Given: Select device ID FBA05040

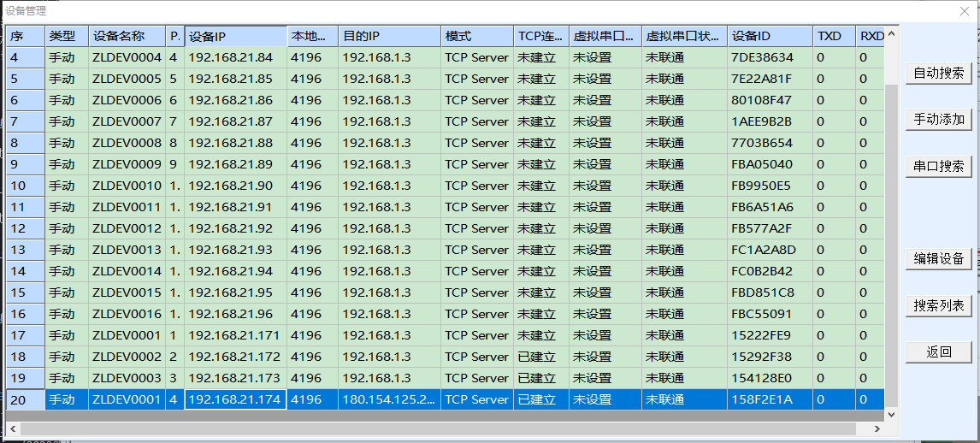Looking at the screenshot, I should [x=770, y=164].
